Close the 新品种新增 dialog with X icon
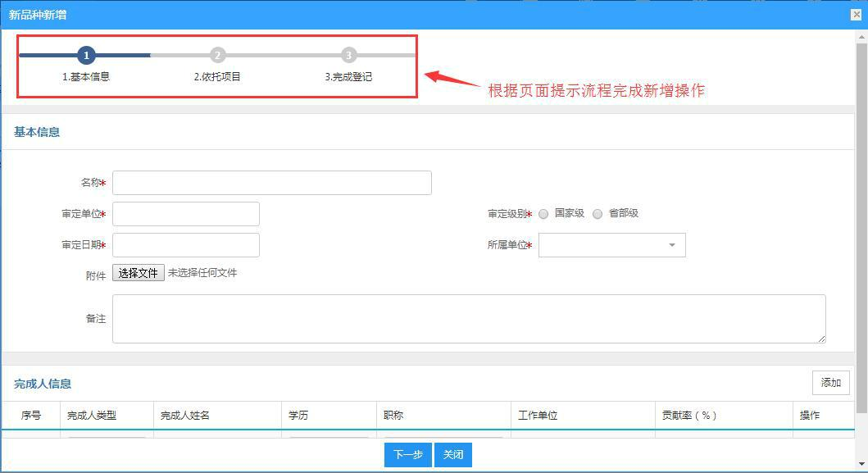The height and width of the screenshot is (473, 868). [856, 15]
